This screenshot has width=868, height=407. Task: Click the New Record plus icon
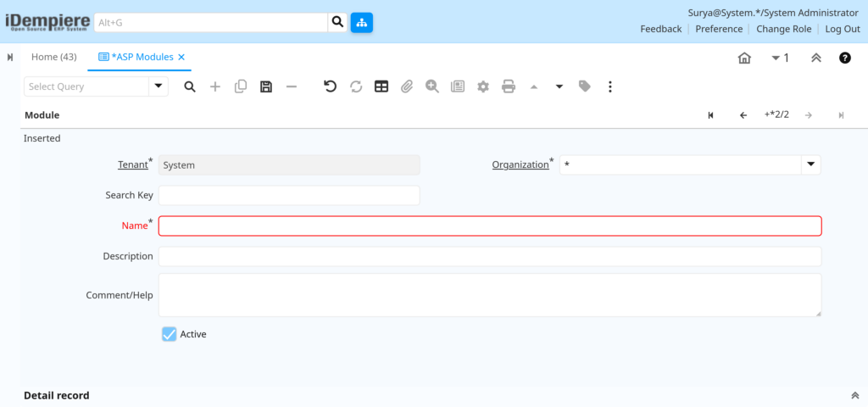point(215,86)
